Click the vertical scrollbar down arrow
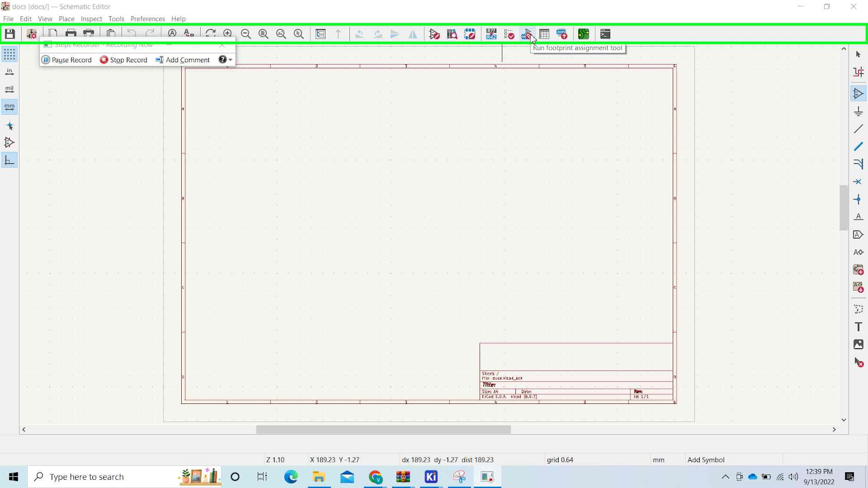The height and width of the screenshot is (488, 868). [844, 420]
